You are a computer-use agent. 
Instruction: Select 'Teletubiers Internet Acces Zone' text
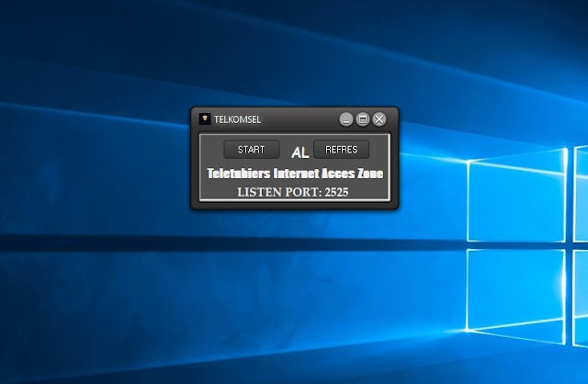pos(295,174)
